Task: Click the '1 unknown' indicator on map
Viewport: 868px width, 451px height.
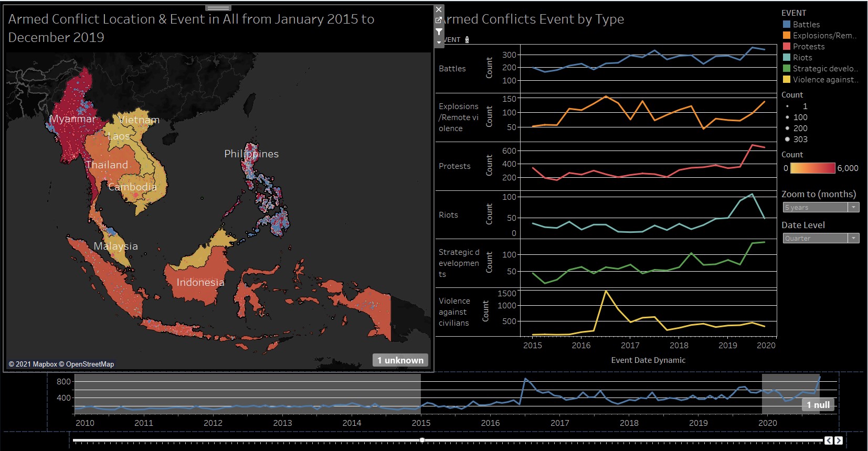Action: point(400,360)
